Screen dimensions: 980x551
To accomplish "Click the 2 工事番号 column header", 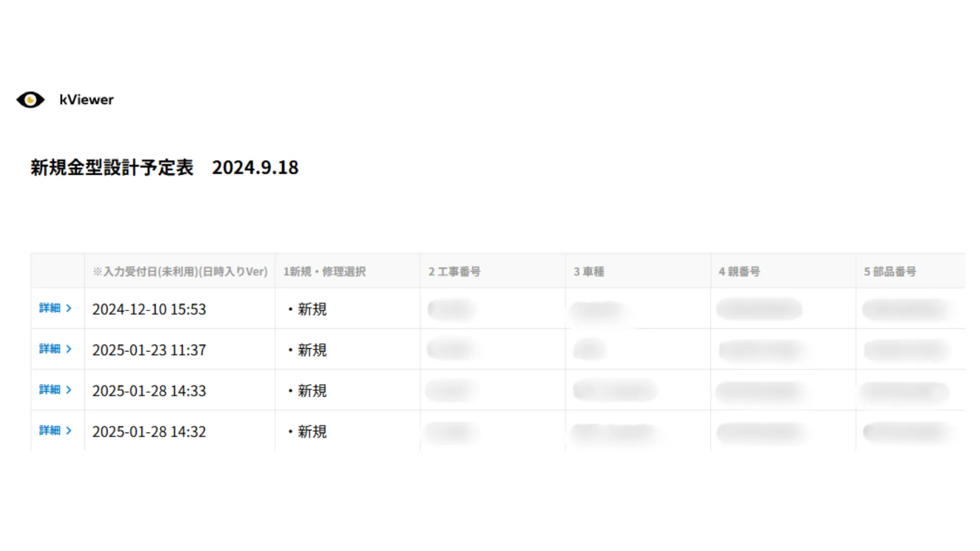I will point(454,271).
